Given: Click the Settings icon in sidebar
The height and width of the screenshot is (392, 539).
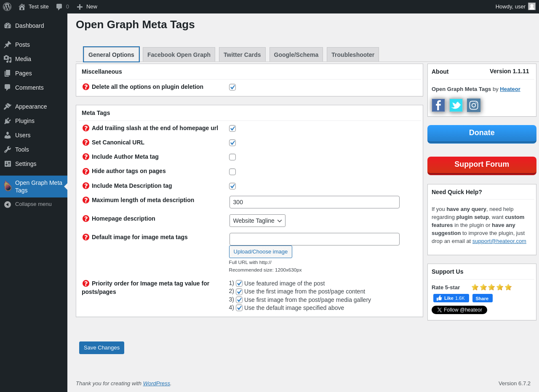Looking at the screenshot, I should point(8,164).
